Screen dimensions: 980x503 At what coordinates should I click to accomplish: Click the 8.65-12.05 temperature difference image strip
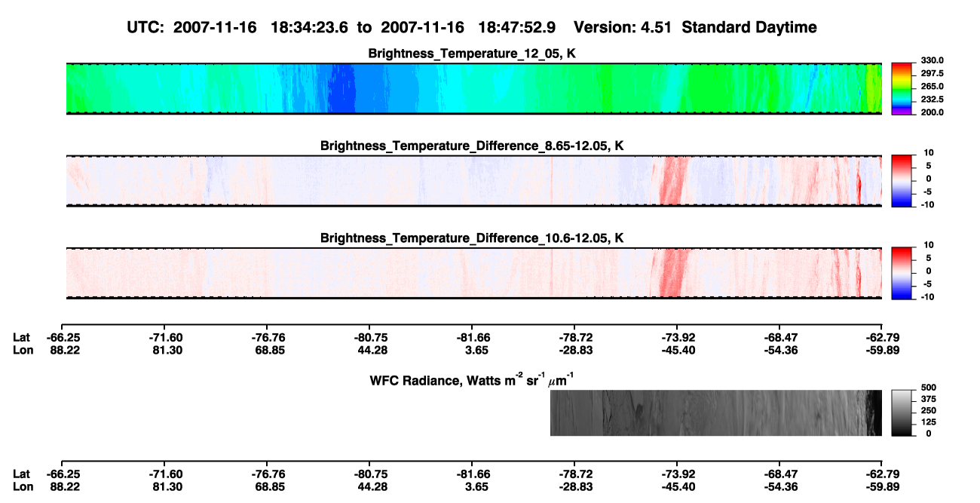474,181
